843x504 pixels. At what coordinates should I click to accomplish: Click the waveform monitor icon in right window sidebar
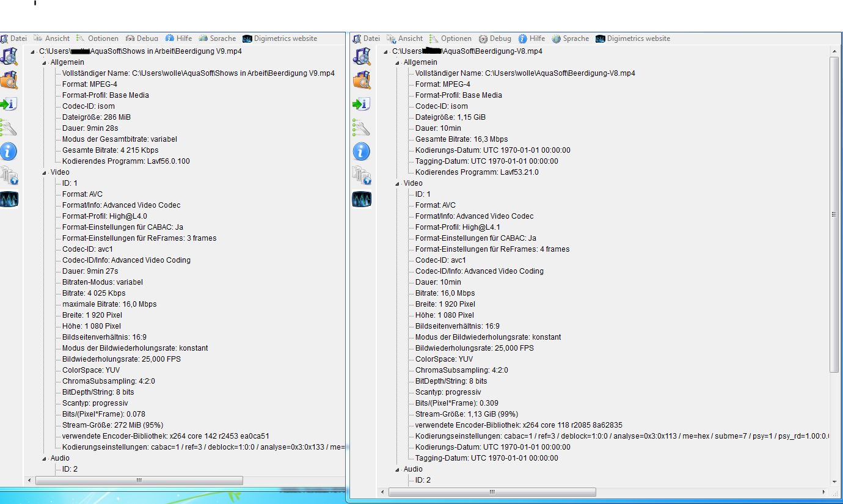pyautogui.click(x=362, y=199)
